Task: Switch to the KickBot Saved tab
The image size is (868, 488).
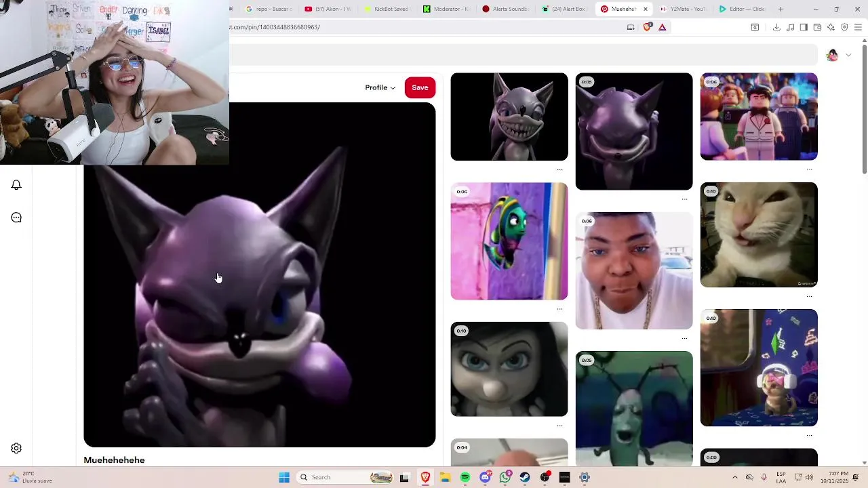Action: coord(387,9)
